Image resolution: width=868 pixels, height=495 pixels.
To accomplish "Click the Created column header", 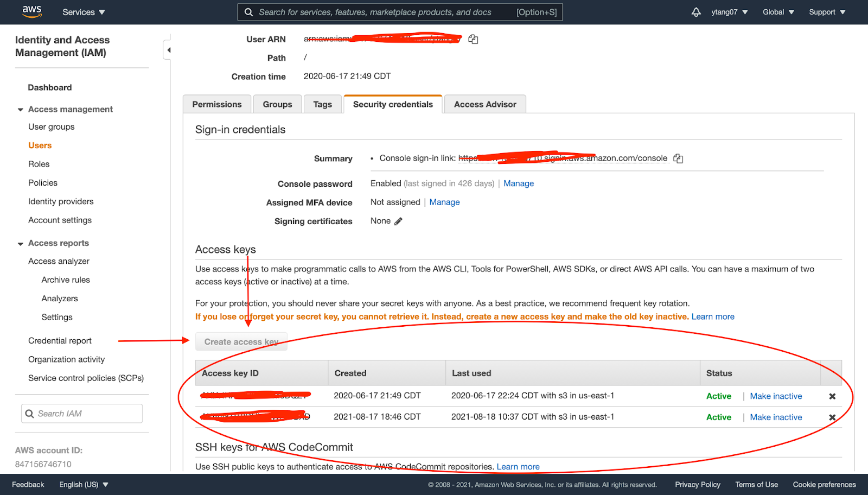I will point(387,373).
